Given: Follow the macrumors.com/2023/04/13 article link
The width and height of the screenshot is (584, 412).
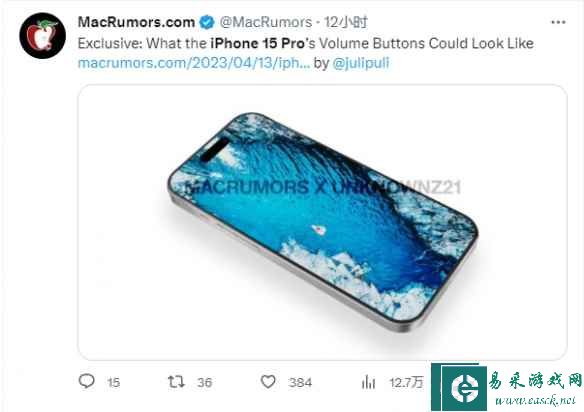Looking at the screenshot, I should coord(194,63).
